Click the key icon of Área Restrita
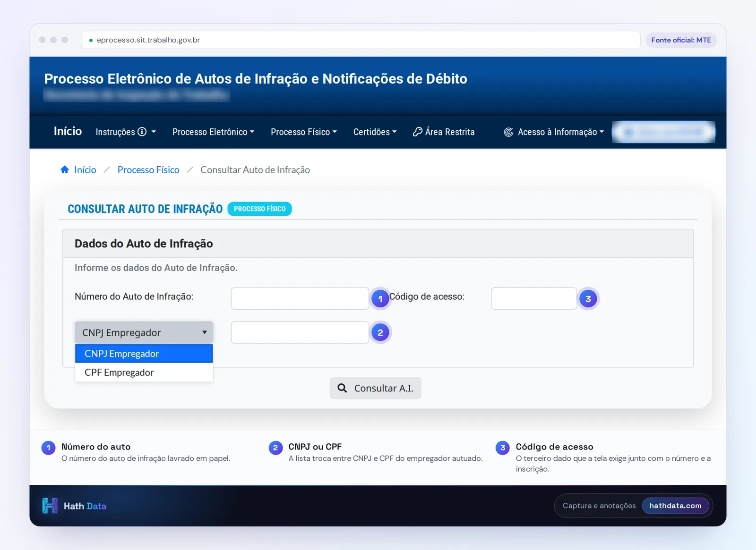 pyautogui.click(x=418, y=132)
